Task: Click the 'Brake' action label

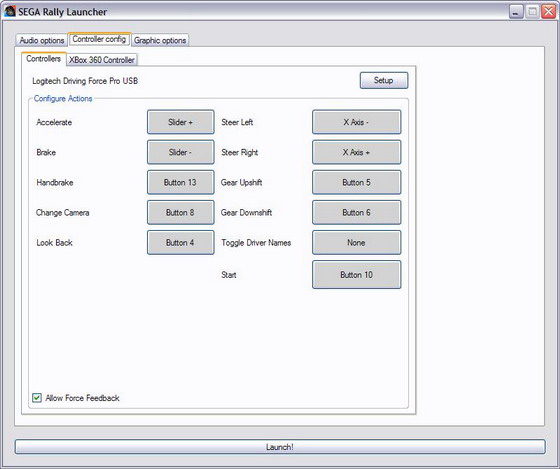Action: (x=46, y=153)
